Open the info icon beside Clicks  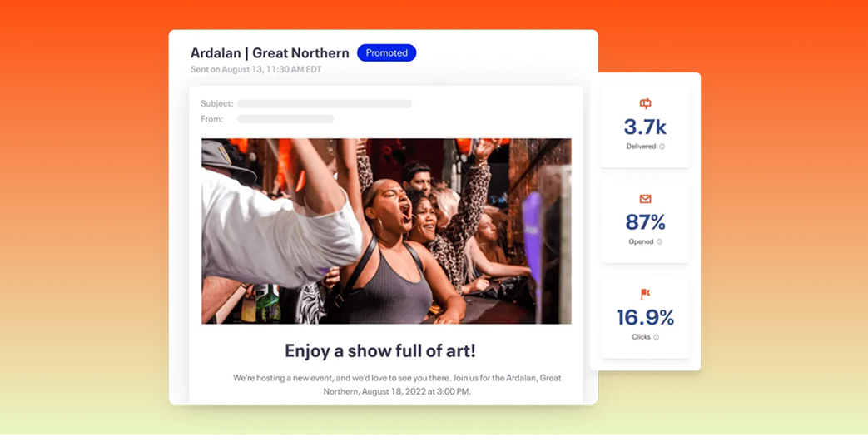tap(657, 337)
